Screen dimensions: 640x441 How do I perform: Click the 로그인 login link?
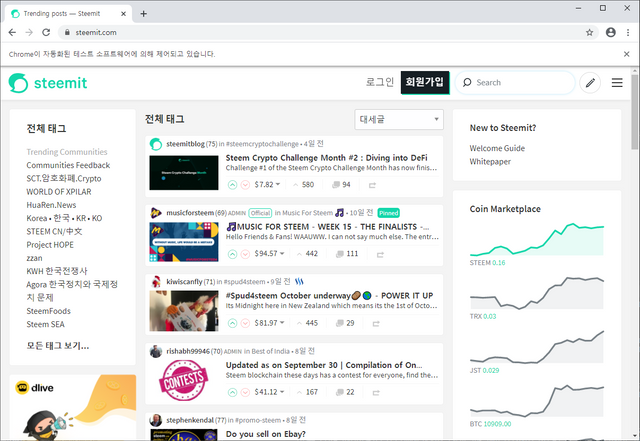click(x=380, y=82)
